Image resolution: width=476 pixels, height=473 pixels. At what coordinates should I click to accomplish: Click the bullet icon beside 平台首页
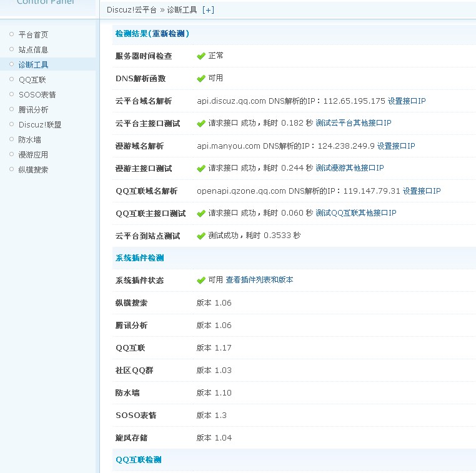(11, 34)
